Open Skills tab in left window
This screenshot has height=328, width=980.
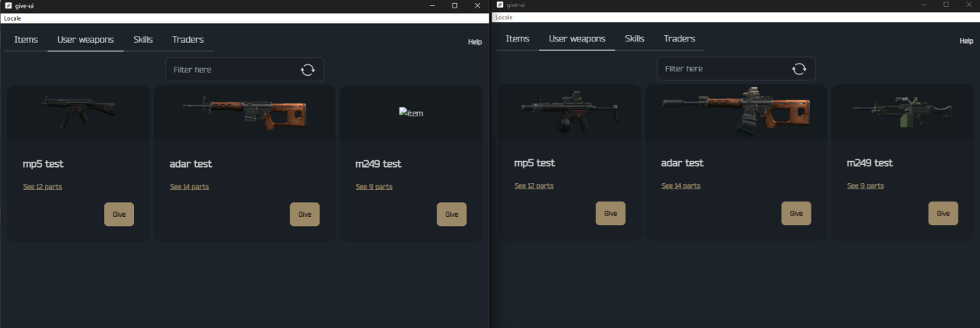pyautogui.click(x=143, y=39)
